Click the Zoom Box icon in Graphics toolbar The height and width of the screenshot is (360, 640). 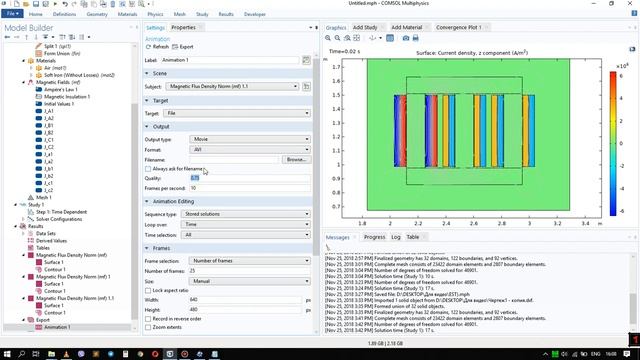[x=347, y=38]
